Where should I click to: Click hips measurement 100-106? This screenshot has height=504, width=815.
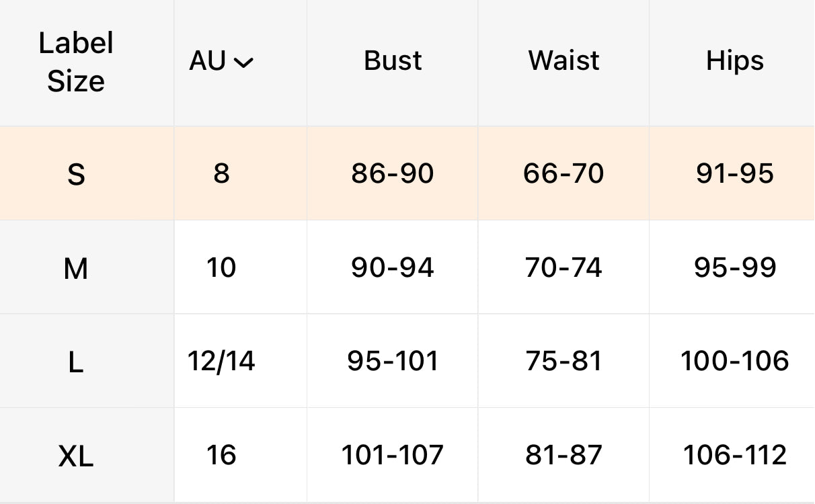click(734, 362)
